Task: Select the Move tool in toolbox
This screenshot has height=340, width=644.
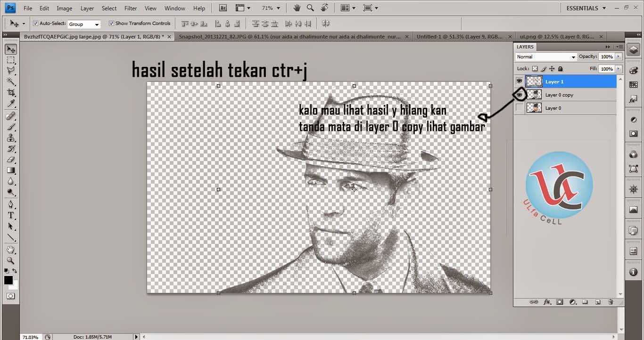Action: coord(11,49)
